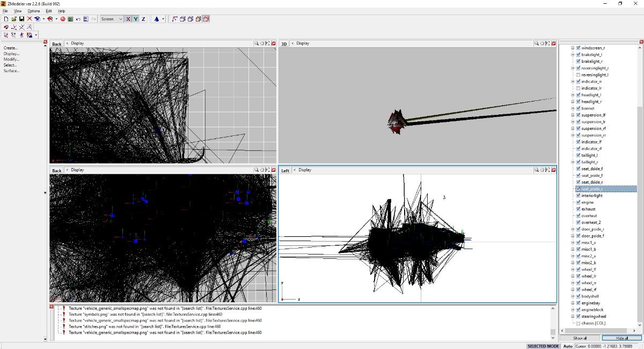Expand the door_pside_r tree node

573,229
